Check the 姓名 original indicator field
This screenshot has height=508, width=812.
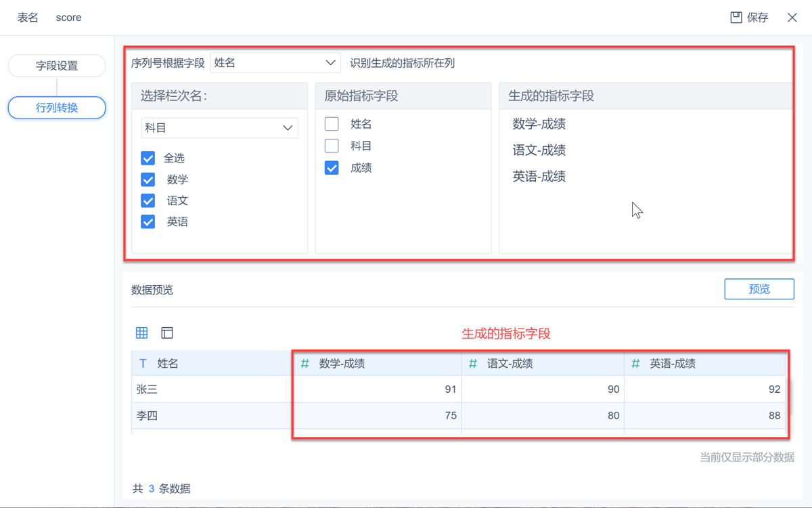tap(332, 124)
